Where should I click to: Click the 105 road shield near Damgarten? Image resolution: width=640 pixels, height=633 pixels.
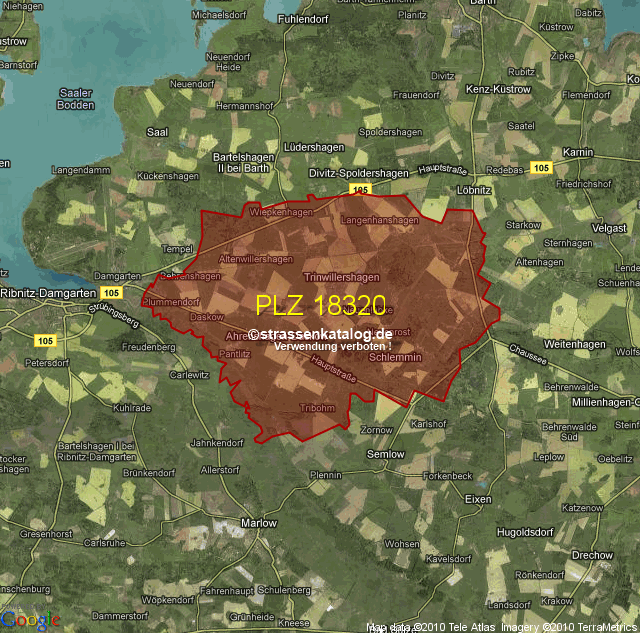(111, 292)
